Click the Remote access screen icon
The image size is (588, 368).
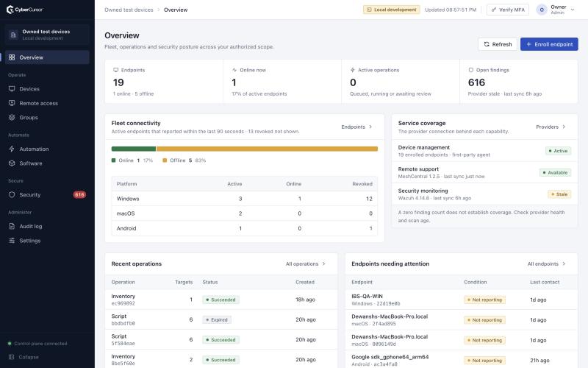[12, 103]
